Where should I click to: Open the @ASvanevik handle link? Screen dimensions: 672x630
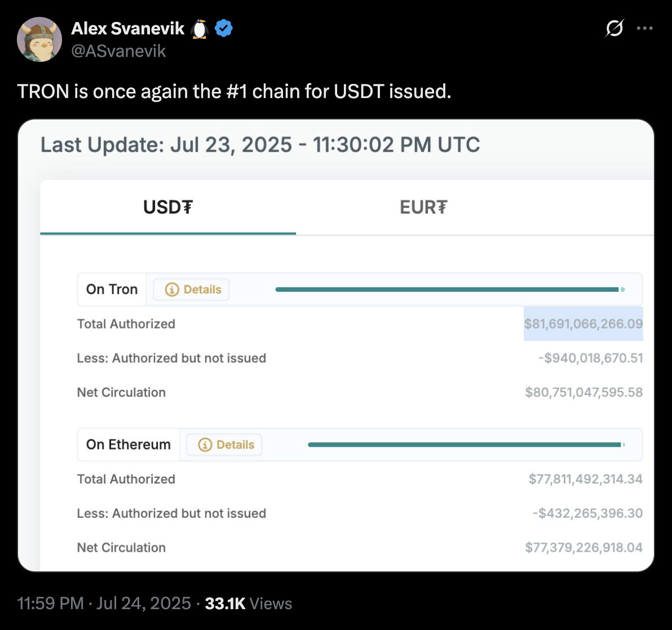(x=118, y=51)
